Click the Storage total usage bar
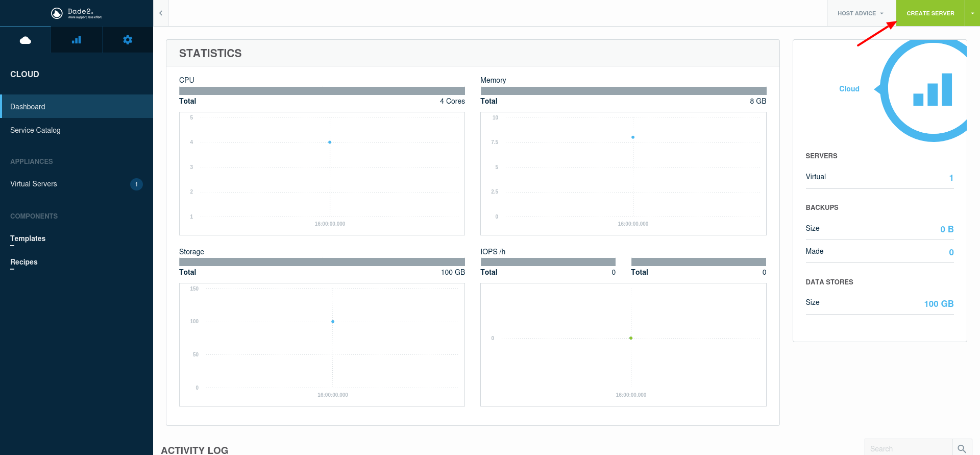This screenshot has height=455, width=980. pyautogui.click(x=322, y=262)
